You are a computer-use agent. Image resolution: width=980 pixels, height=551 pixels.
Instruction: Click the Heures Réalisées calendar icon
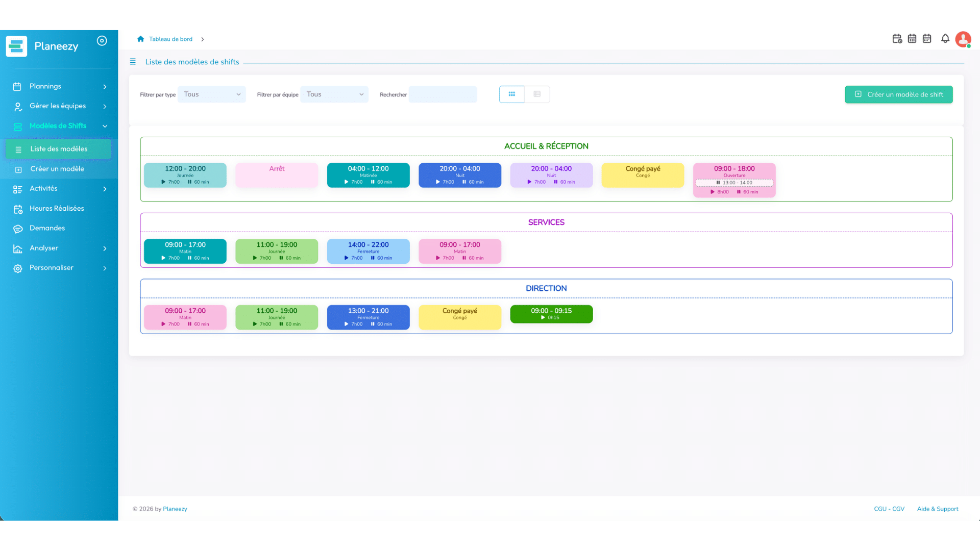coord(18,209)
